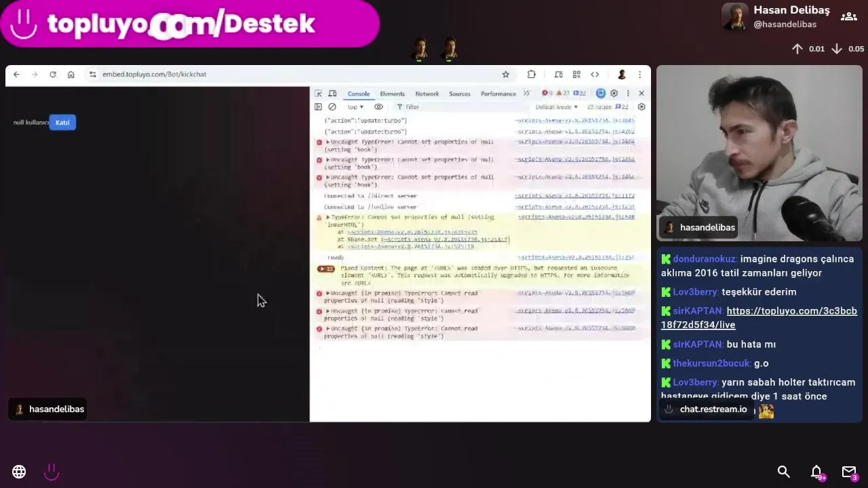Expand the innerHTML TypeError warning
The height and width of the screenshot is (488, 868).
click(328, 218)
